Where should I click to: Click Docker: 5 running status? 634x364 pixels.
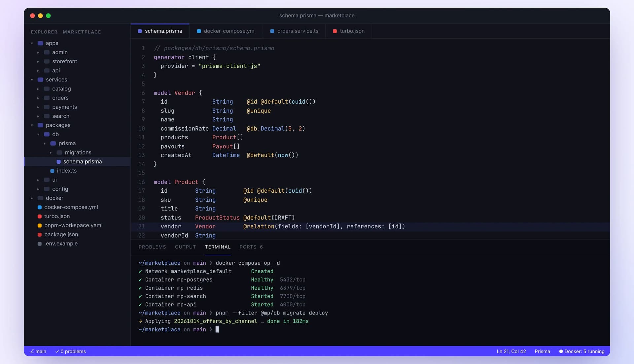click(x=581, y=351)
